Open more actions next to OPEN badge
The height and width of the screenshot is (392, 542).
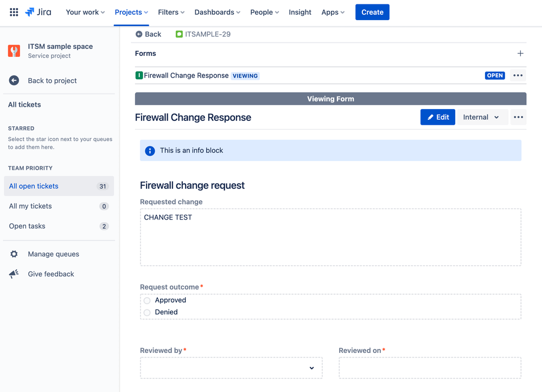(518, 75)
